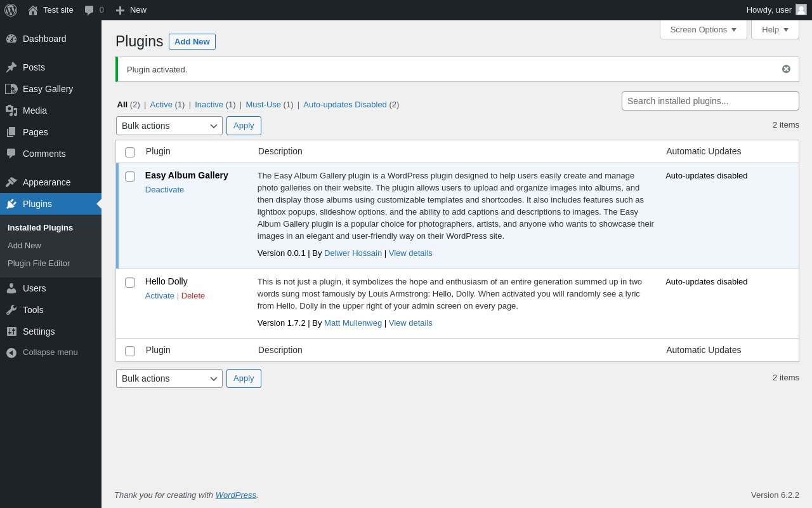Open the Pages menu item
The width and height of the screenshot is (812, 508).
51,132
